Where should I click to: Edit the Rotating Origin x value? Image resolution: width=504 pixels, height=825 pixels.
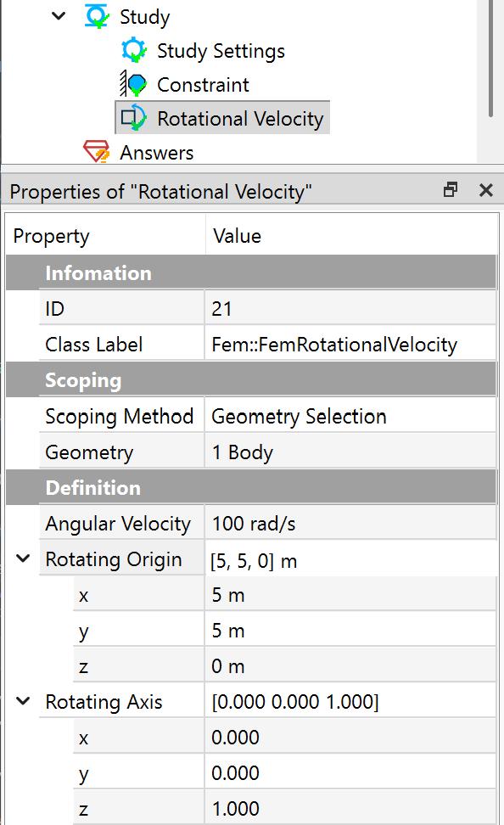(350, 595)
